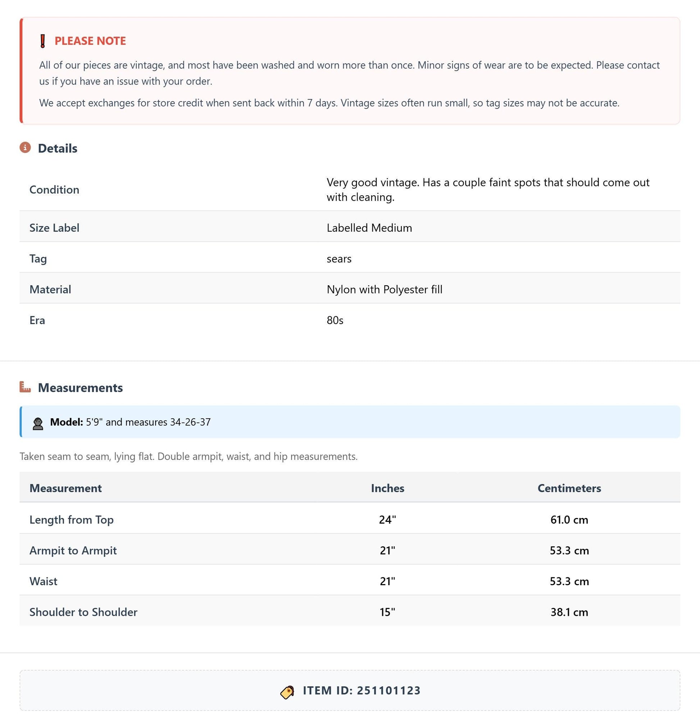Select the Nylon with Polyester fill text
This screenshot has height=728, width=700.
[x=385, y=289]
